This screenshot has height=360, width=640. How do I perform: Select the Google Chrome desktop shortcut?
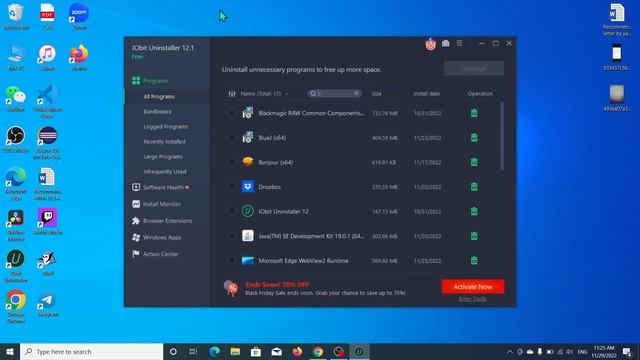pyautogui.click(x=16, y=307)
